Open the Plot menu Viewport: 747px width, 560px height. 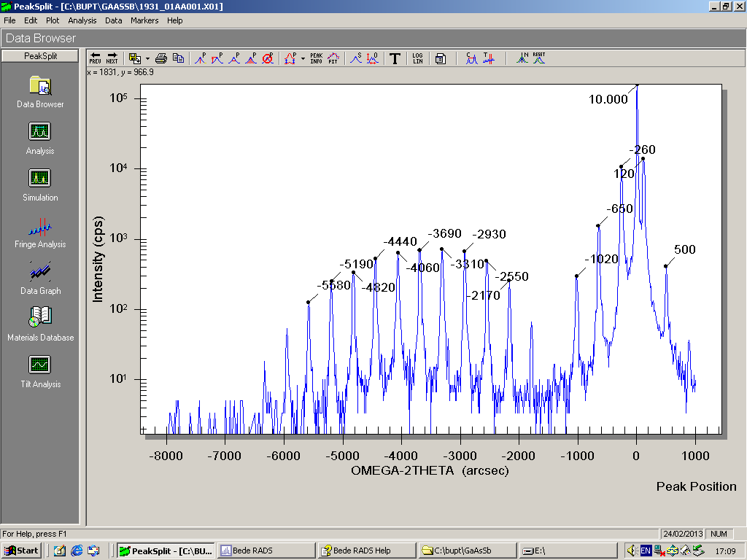53,20
